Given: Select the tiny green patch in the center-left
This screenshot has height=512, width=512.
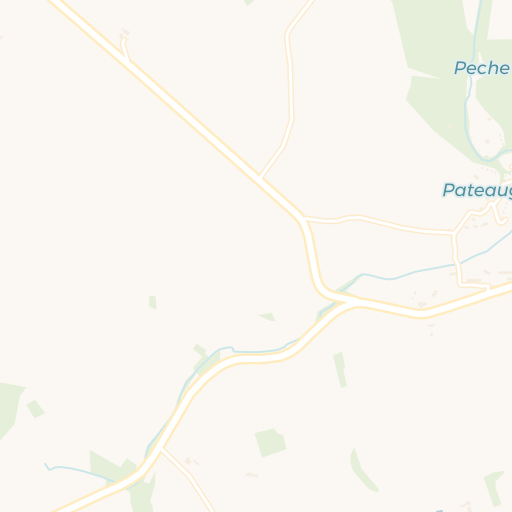Looking at the screenshot, I should pyautogui.click(x=153, y=302).
